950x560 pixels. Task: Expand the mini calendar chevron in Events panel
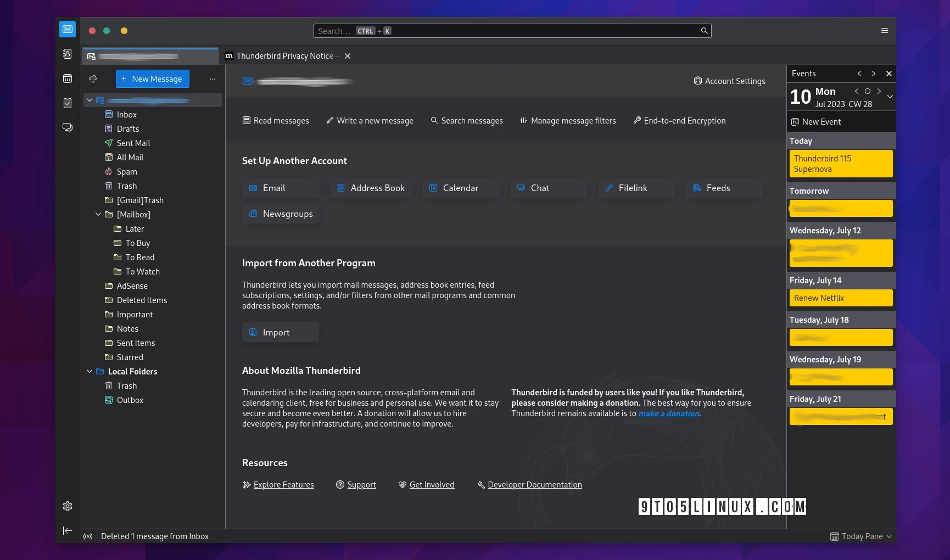tap(889, 97)
